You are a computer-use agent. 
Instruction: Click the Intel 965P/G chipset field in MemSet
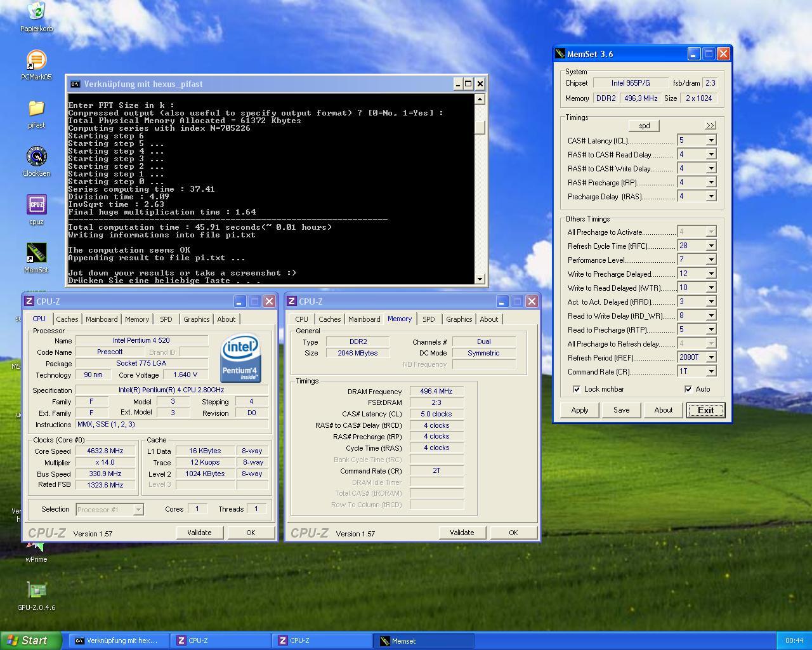pyautogui.click(x=631, y=83)
